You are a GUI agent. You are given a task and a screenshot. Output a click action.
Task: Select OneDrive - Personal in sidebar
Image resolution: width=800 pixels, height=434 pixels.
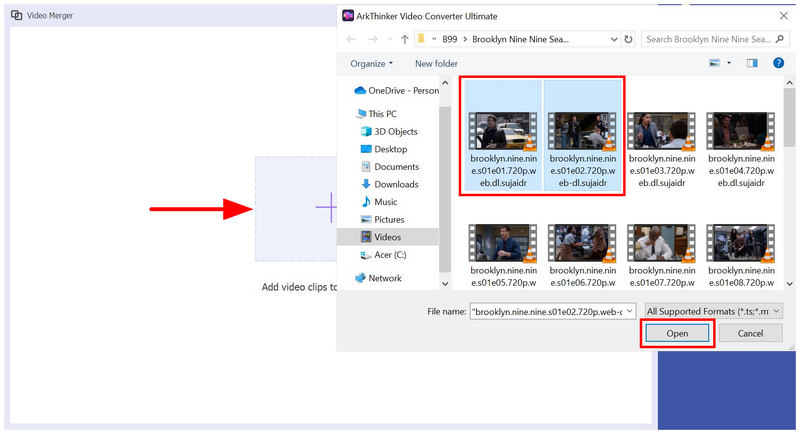pyautogui.click(x=396, y=90)
